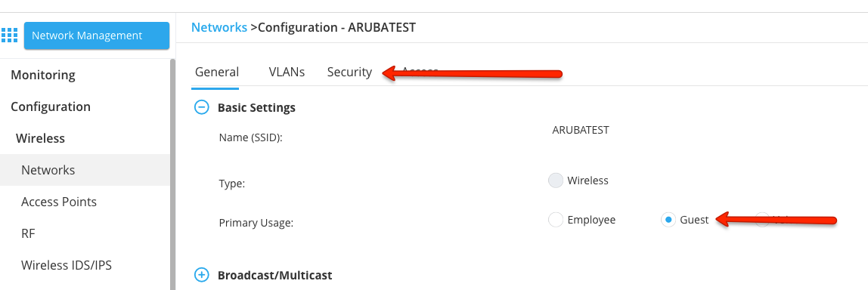Go back via Networks breadcrumb link
The height and width of the screenshot is (290, 868).
pos(219,27)
